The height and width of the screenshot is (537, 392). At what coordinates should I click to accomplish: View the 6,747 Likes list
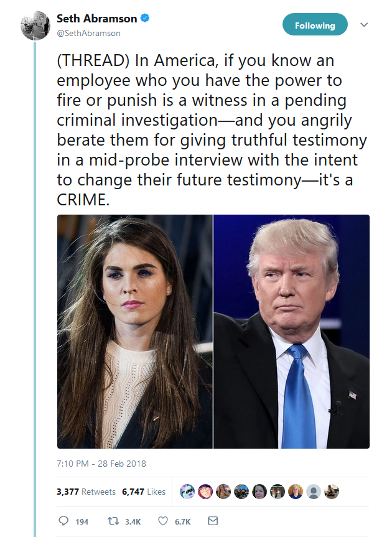tap(144, 492)
